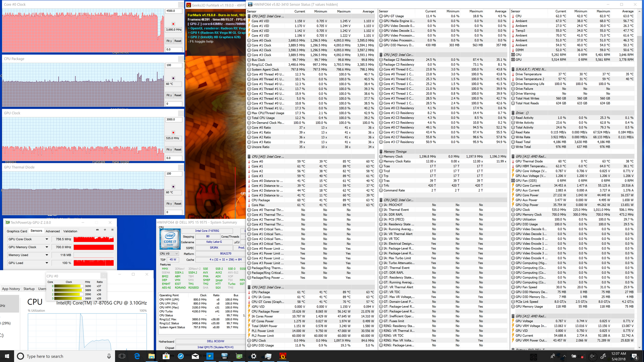Viewport: 644px width, 362px height.
Task: Select Memory Clock Ratio row
Action: (x=443, y=162)
